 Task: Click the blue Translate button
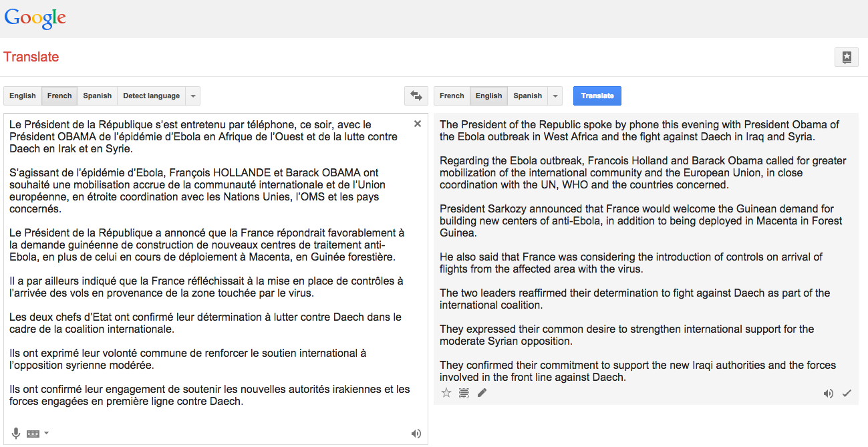(x=597, y=96)
